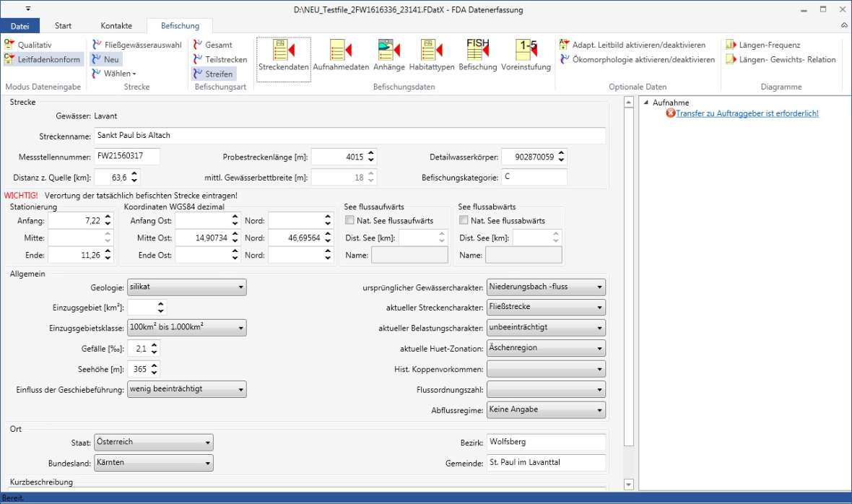Open the Längen-Frequenz diagram
Screen dimensions: 852x504
763,45
